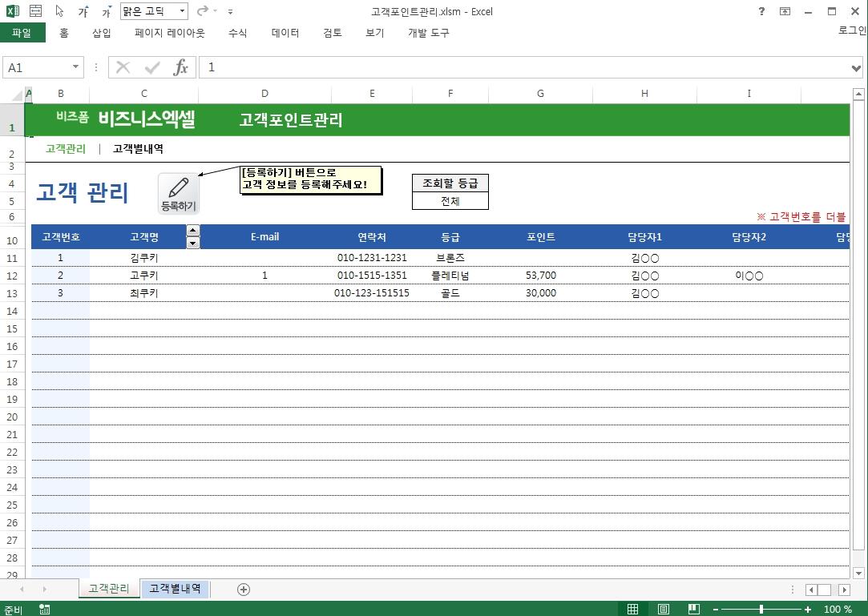Switch to the 고객별내역 sheet tab
The image size is (868, 616).
point(175,589)
